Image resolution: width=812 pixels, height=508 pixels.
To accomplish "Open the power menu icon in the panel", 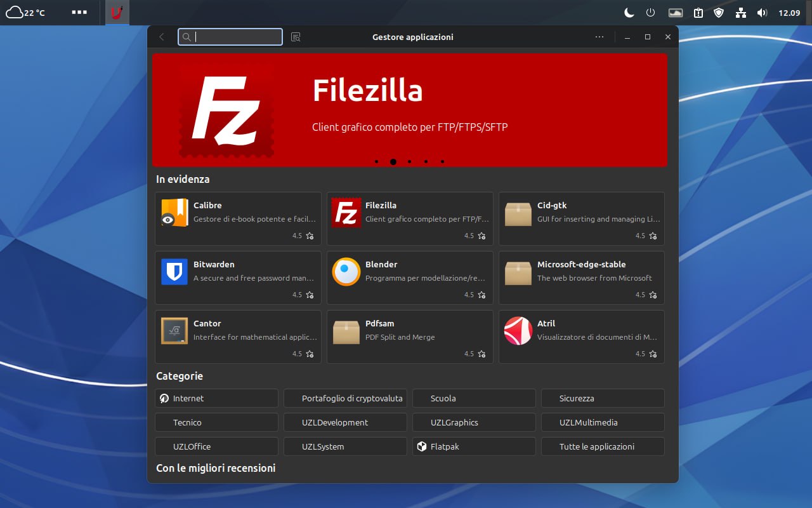I will click(650, 13).
